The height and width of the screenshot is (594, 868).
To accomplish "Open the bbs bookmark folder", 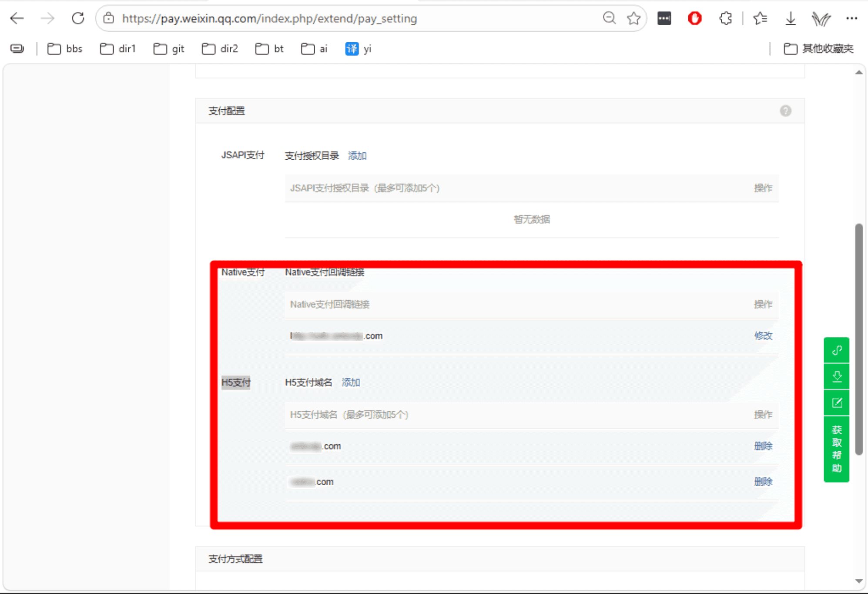I will point(65,49).
